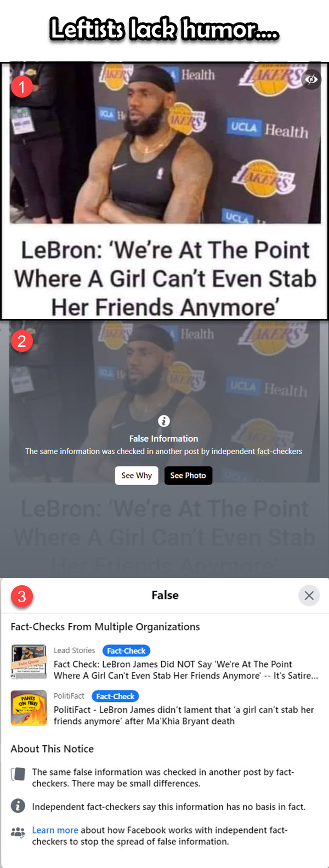The height and width of the screenshot is (868, 329).
Task: Click the Lead Stories source name
Action: pyautogui.click(x=75, y=650)
